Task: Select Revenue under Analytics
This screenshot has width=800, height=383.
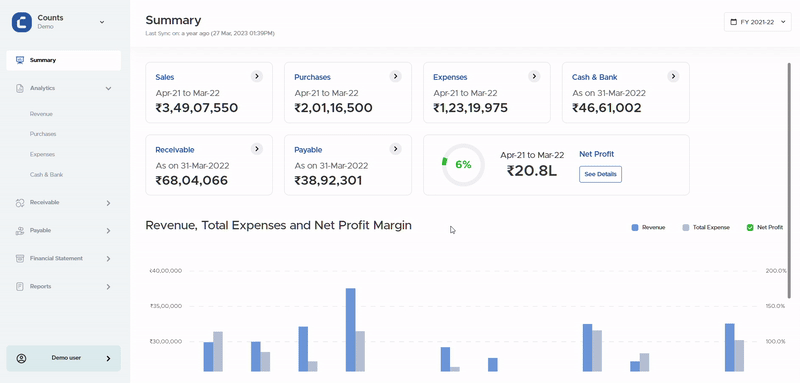Action: point(41,114)
